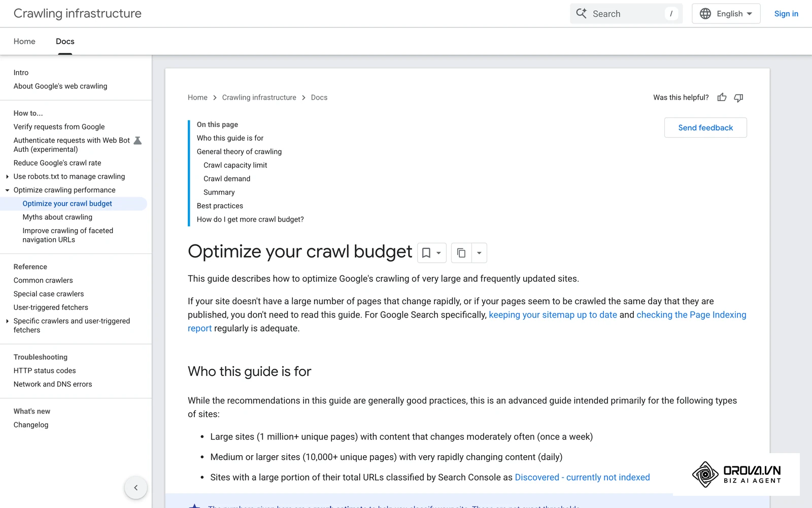
Task: Open HTTP status codes troubleshooting page
Action: (45, 371)
